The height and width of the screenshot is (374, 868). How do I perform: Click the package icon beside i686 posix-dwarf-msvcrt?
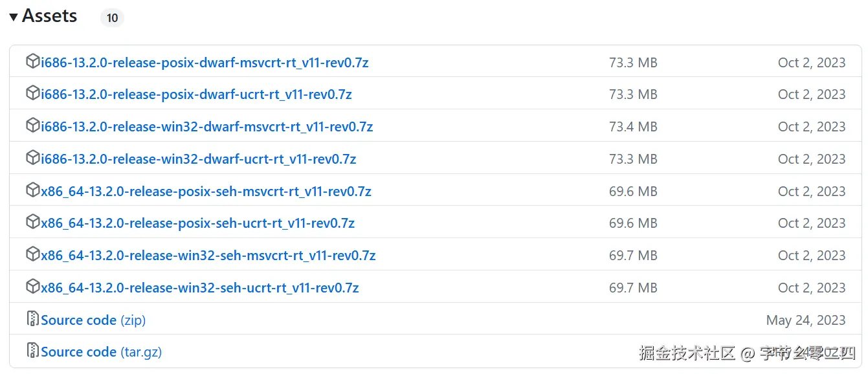pos(32,62)
